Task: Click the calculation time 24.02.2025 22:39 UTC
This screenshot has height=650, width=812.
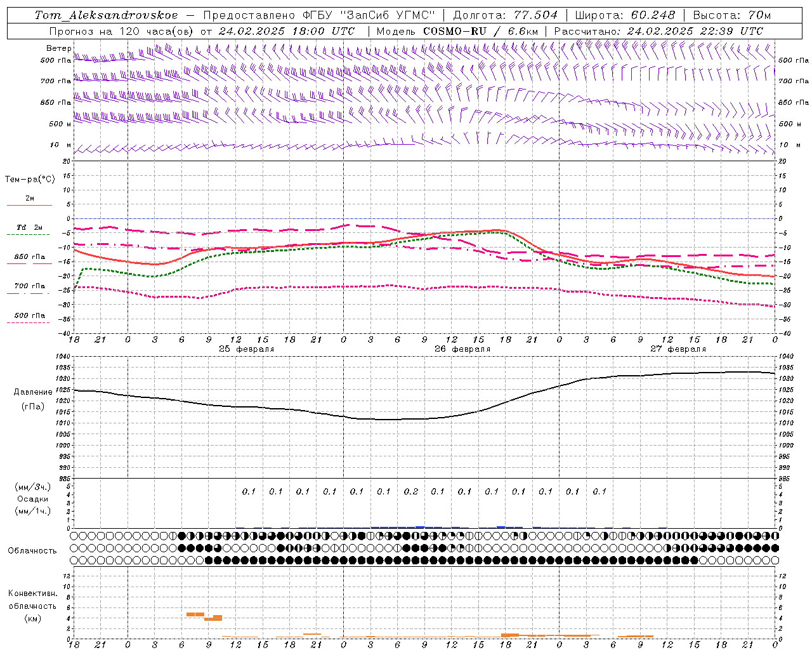Action: [x=695, y=31]
